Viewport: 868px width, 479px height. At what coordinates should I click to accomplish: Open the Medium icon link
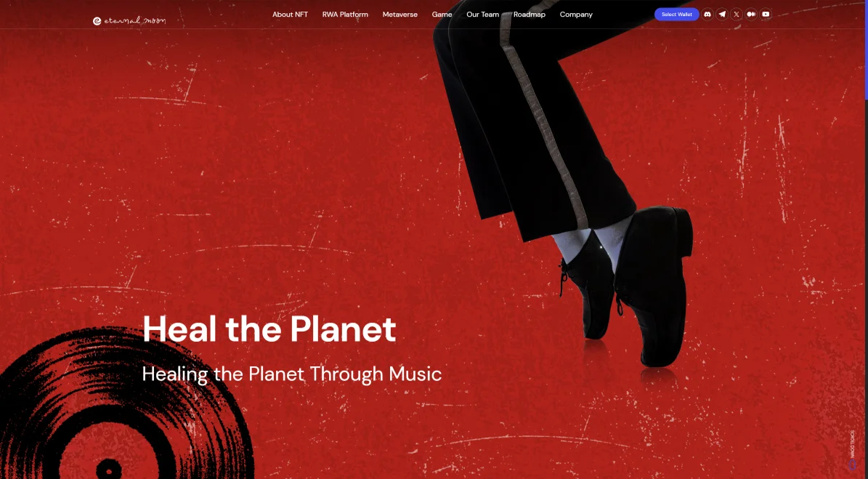[751, 15]
